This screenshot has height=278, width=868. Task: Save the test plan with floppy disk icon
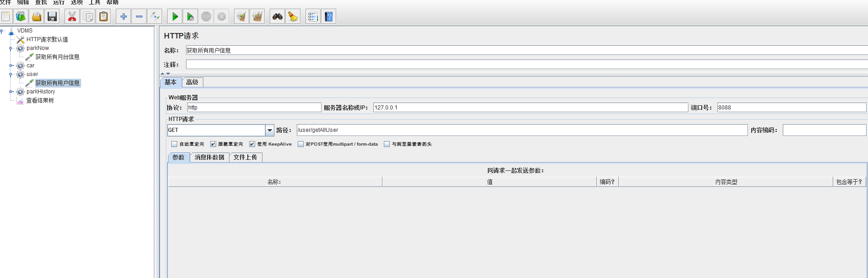pos(52,16)
